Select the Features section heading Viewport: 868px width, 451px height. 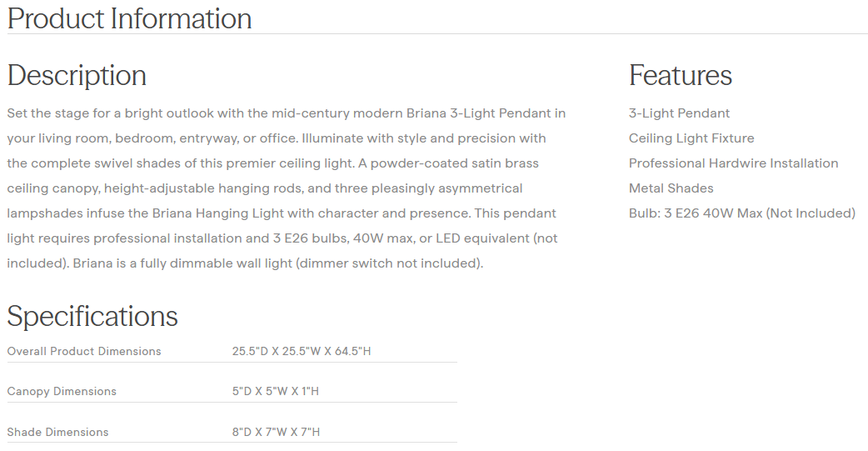click(680, 75)
